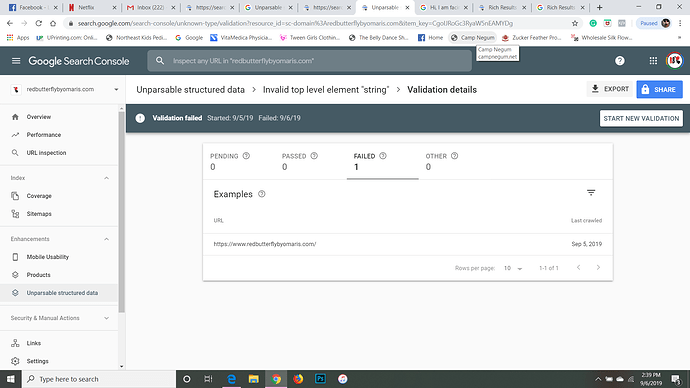
Task: Click the filter icon in Examples
Action: coord(591,193)
